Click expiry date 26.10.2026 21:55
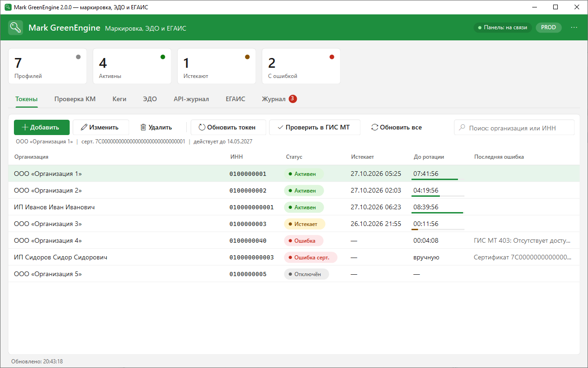 [x=376, y=224]
